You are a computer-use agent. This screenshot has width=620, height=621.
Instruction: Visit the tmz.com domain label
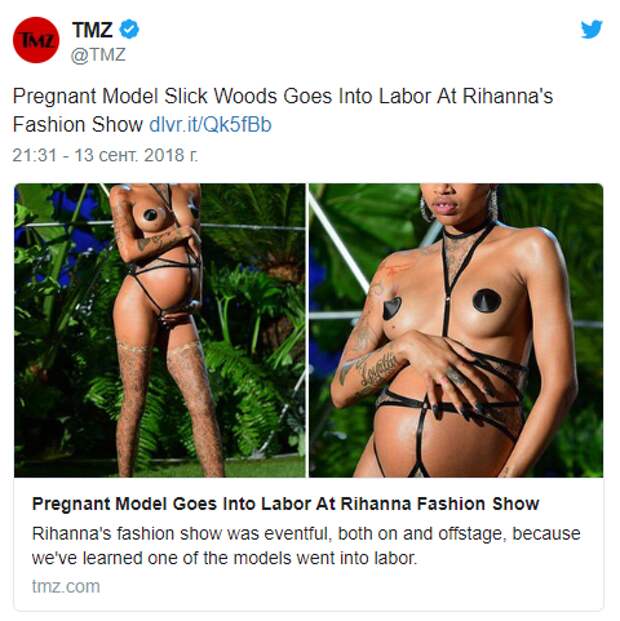coord(66,587)
